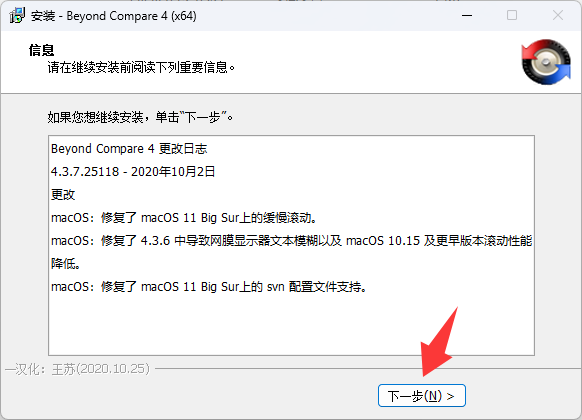Click the Beyond Compare logo in header
This screenshot has width=582, height=420.
(x=546, y=62)
